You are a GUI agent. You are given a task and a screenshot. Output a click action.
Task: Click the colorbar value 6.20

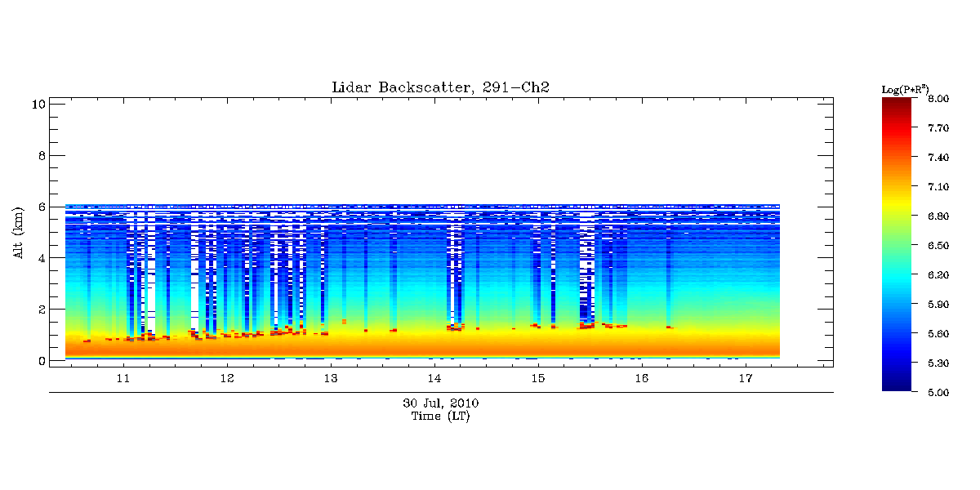pos(938,275)
